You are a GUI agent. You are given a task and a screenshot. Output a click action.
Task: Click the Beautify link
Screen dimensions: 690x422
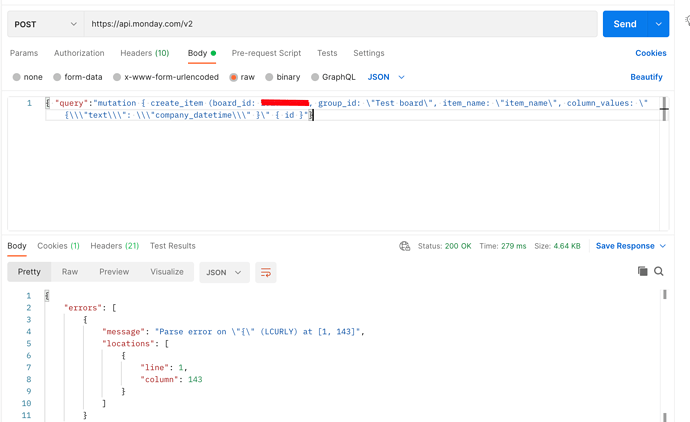[x=646, y=77]
